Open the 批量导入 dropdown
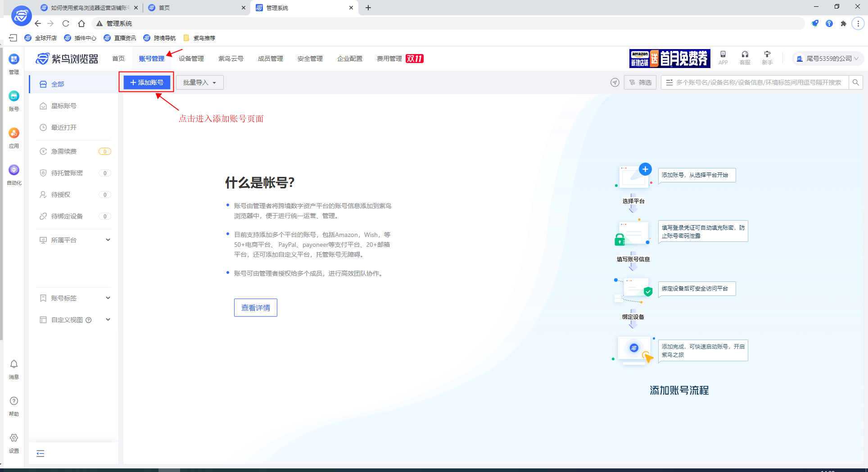868x472 pixels. pos(199,82)
